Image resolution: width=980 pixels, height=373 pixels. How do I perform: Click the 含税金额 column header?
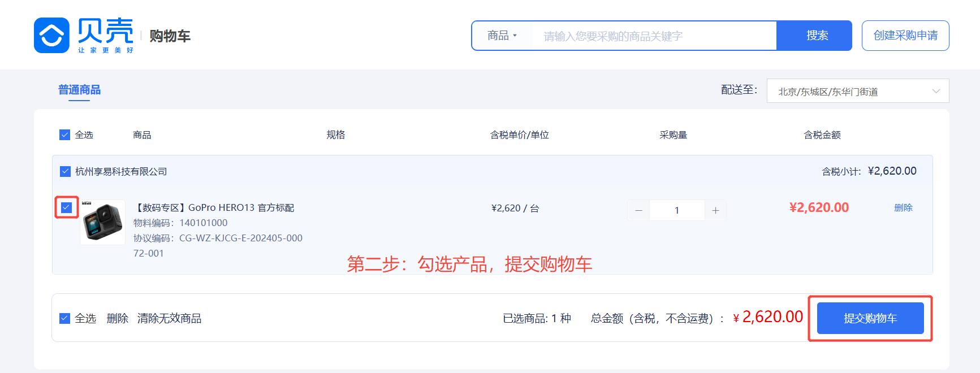(822, 135)
